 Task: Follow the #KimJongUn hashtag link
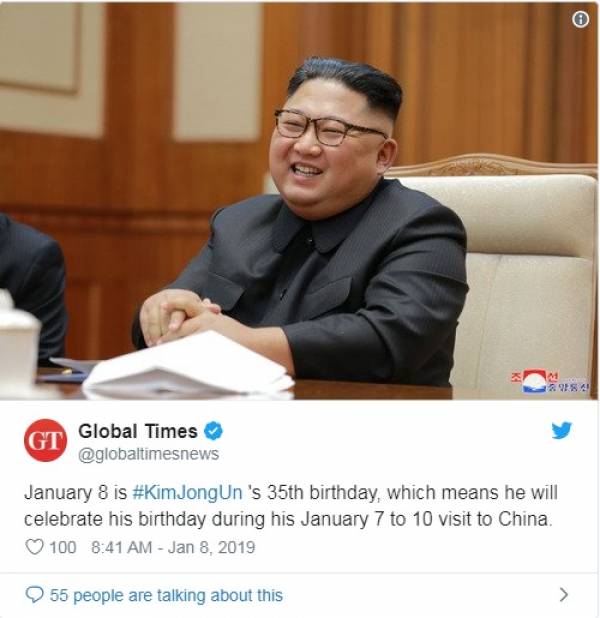[x=187, y=493]
